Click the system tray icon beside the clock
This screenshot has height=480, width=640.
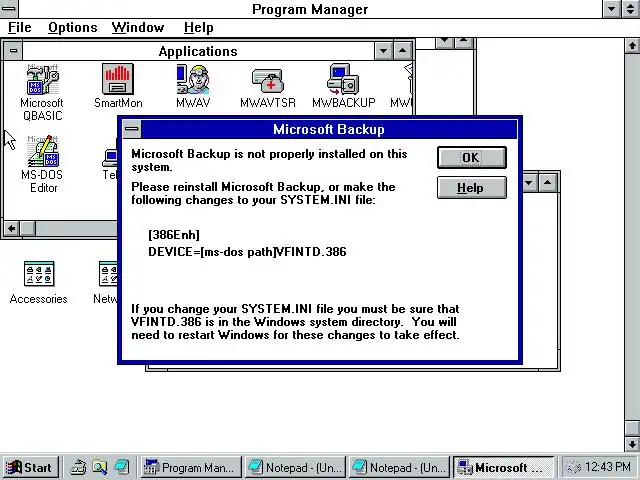[x=573, y=467]
